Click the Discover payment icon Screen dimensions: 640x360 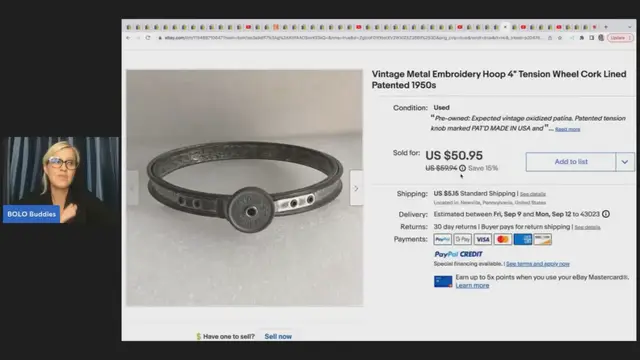point(542,239)
